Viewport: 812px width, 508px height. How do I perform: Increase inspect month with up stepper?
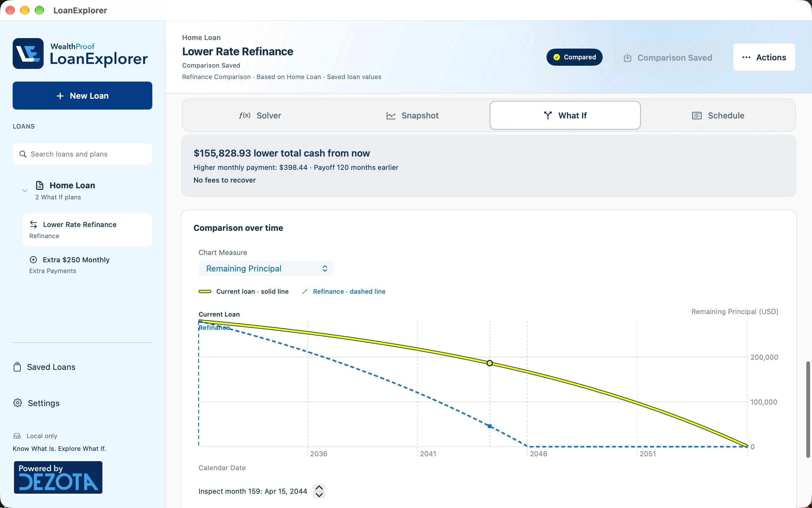[319, 487]
